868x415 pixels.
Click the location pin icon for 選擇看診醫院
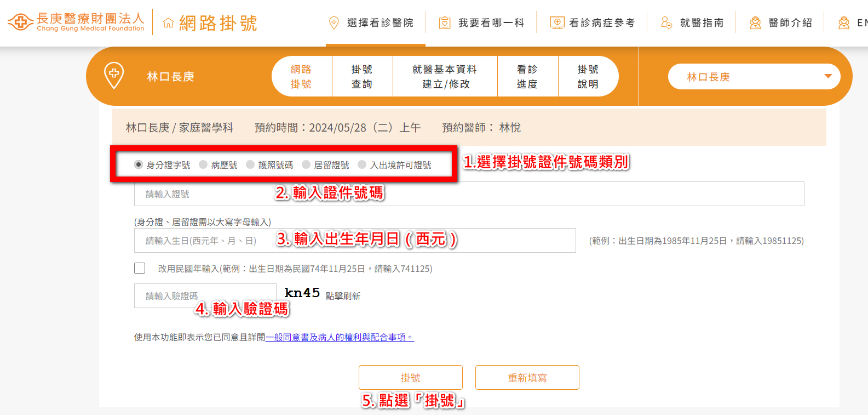point(334,23)
